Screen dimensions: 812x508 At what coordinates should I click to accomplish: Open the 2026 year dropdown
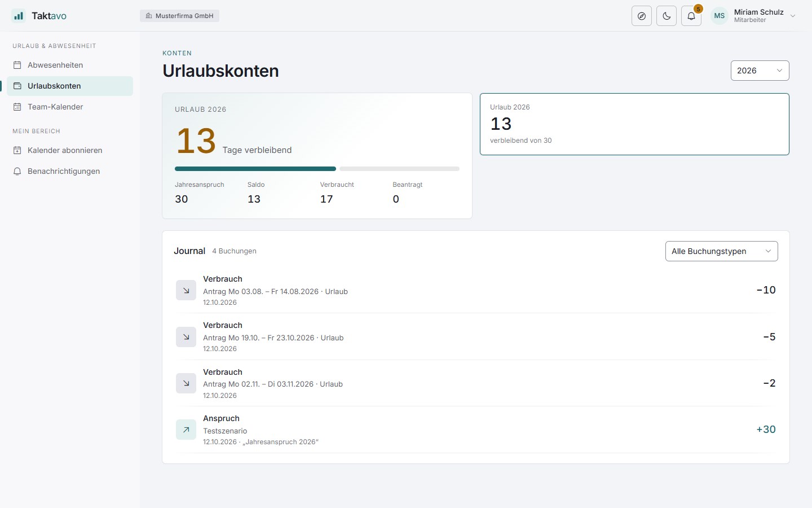760,71
